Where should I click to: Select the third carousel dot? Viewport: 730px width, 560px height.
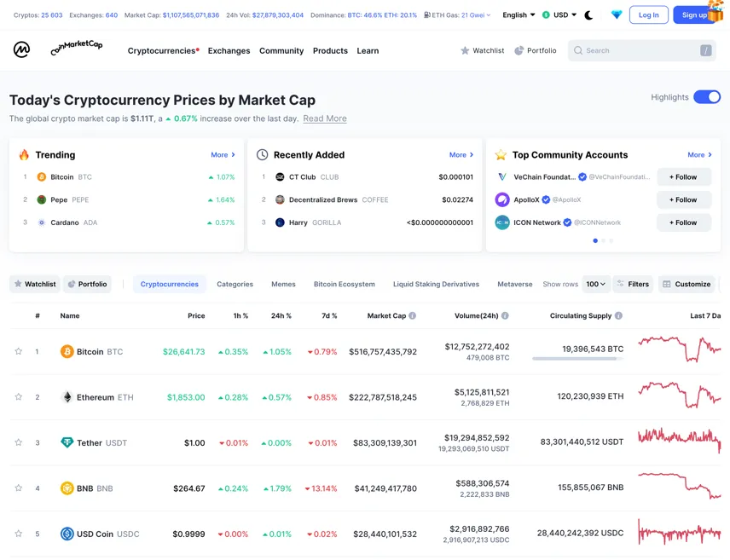coord(611,240)
